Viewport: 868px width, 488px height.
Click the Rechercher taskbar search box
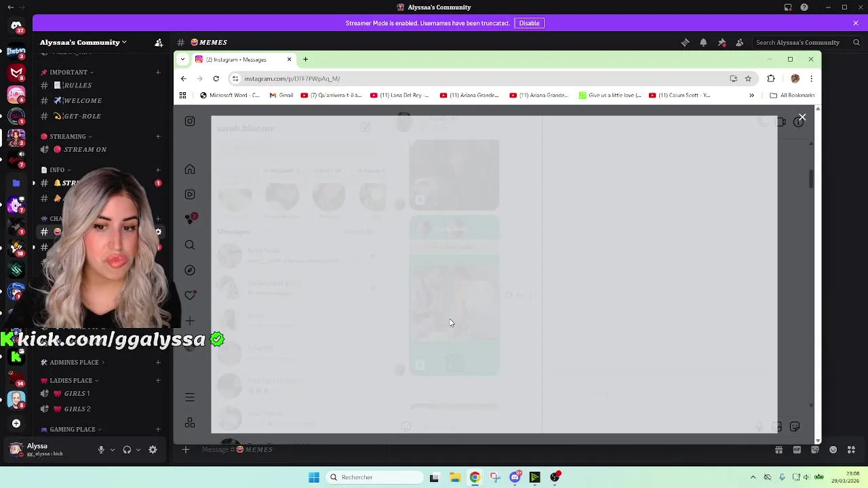coord(375,477)
